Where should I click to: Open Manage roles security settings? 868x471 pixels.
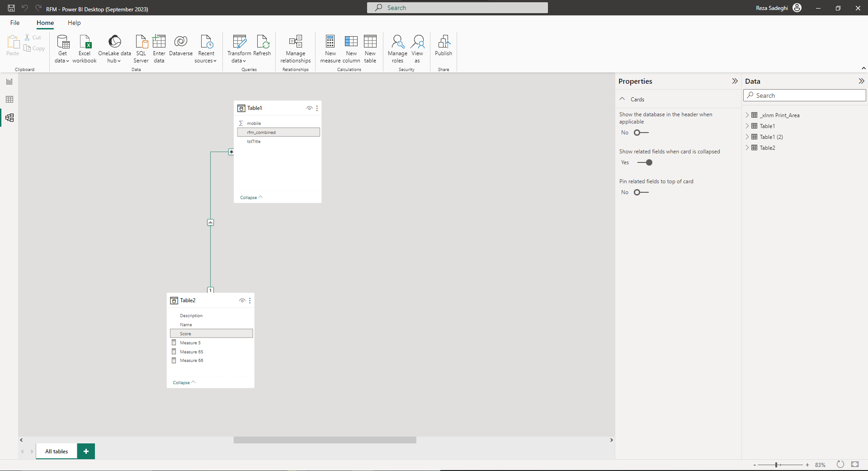397,48
